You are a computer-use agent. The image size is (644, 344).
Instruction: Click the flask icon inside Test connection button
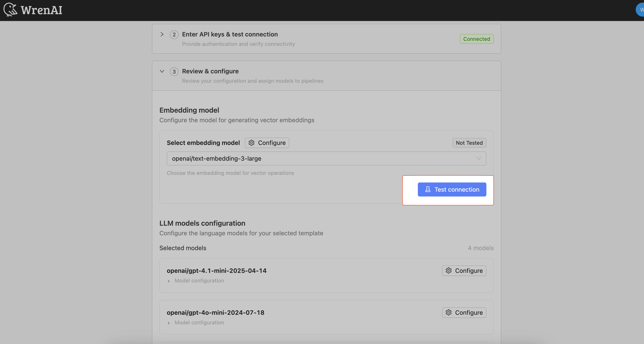tap(428, 189)
